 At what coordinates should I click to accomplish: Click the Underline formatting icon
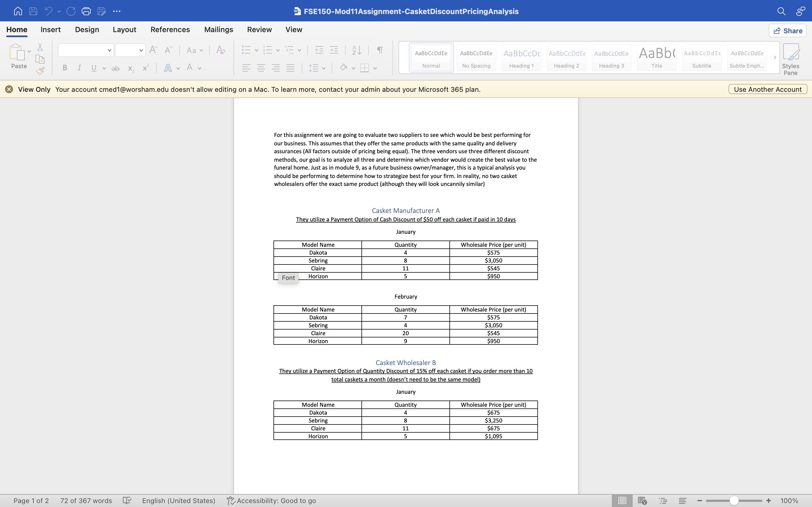point(94,68)
